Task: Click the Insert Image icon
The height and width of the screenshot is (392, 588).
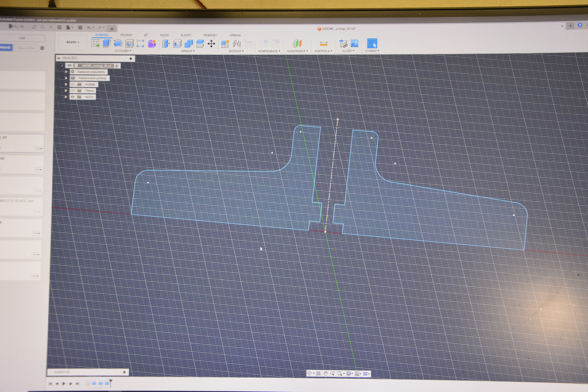Action: click(x=354, y=44)
